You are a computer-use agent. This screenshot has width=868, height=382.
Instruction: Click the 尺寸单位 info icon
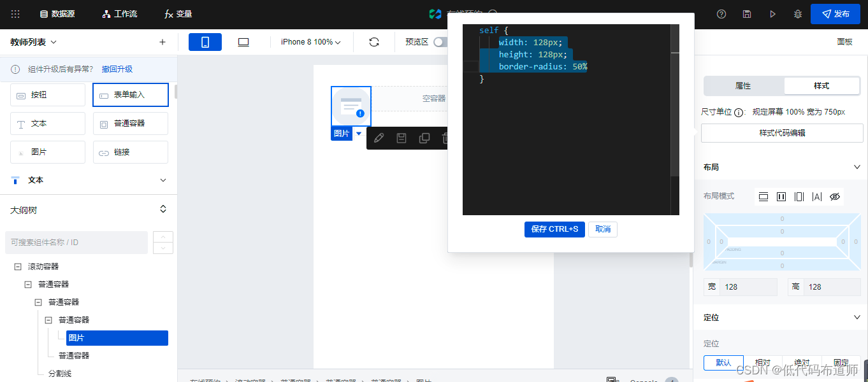[x=739, y=112]
